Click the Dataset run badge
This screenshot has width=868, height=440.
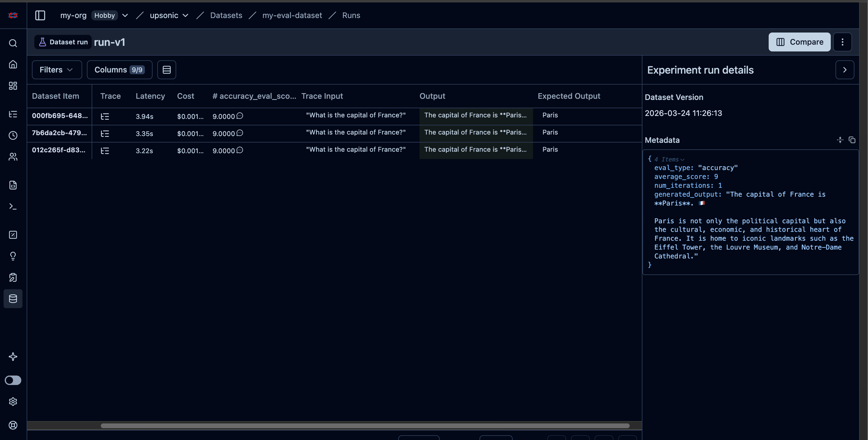[63, 42]
